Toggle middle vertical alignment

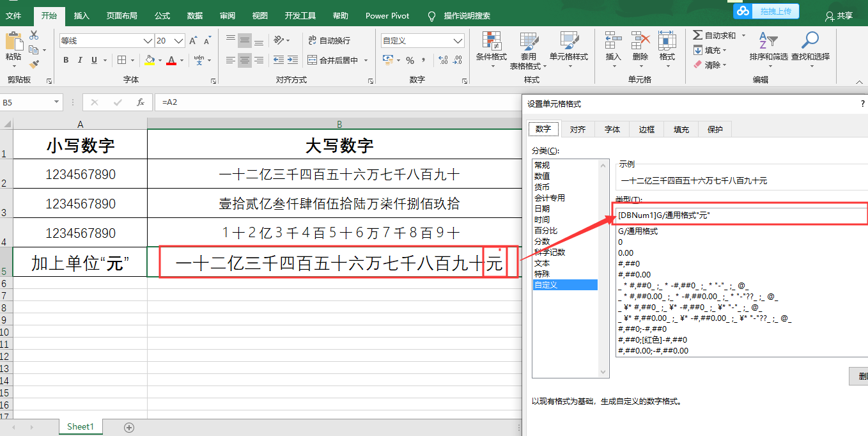tap(245, 40)
